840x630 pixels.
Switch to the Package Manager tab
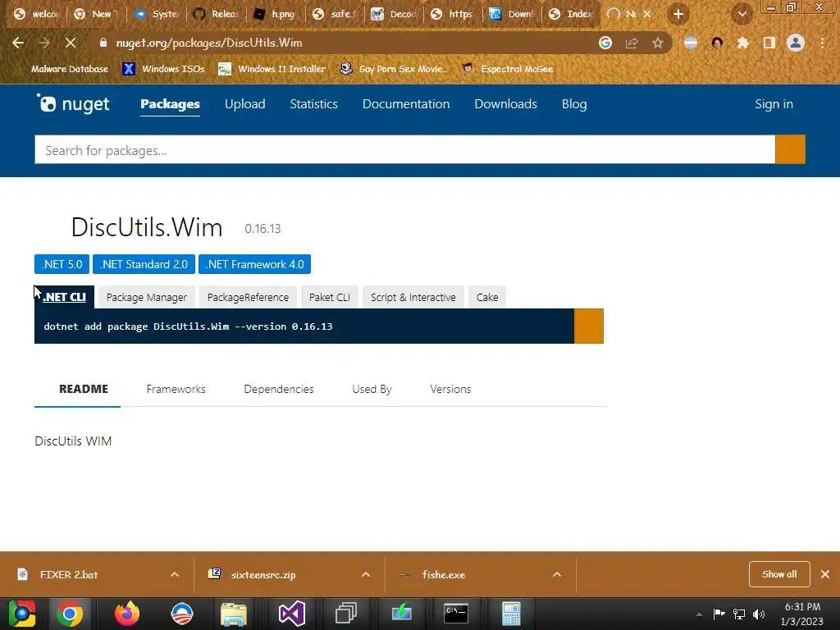click(x=146, y=297)
